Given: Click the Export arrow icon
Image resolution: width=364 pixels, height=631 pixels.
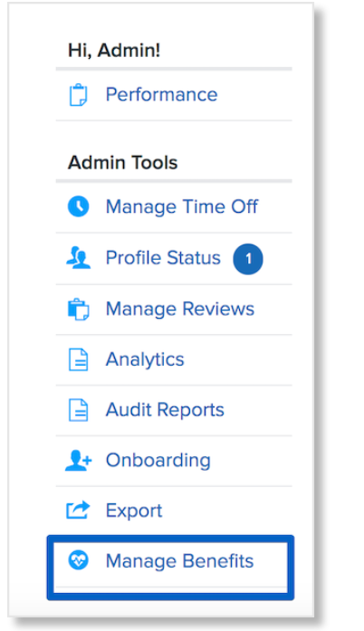Looking at the screenshot, I should click(78, 511).
